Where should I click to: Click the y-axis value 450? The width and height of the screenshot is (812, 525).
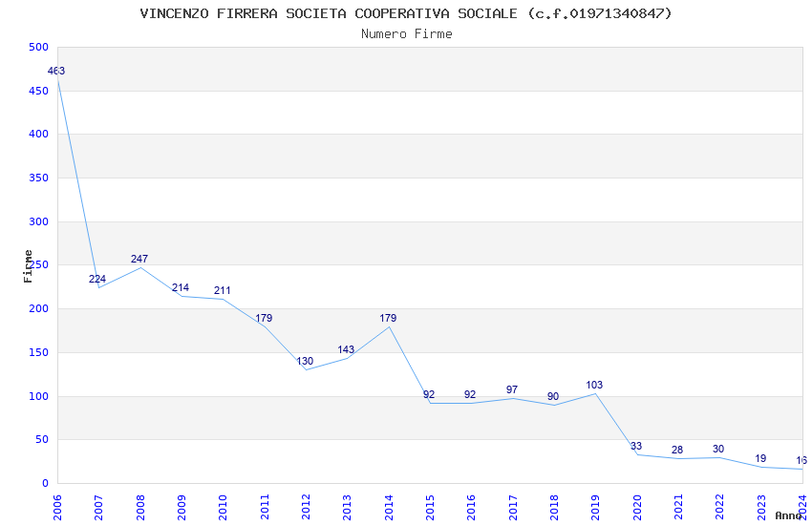(39, 91)
